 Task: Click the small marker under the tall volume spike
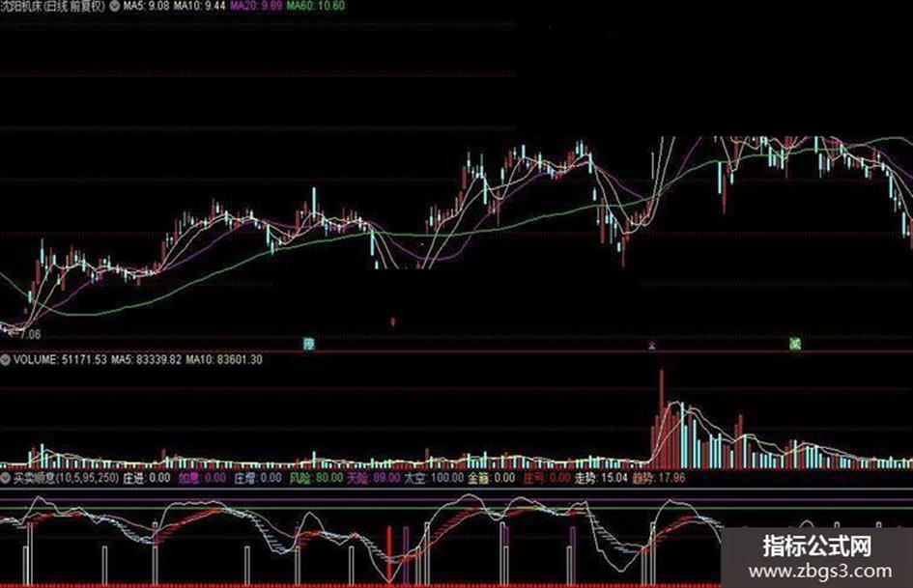click(x=652, y=346)
